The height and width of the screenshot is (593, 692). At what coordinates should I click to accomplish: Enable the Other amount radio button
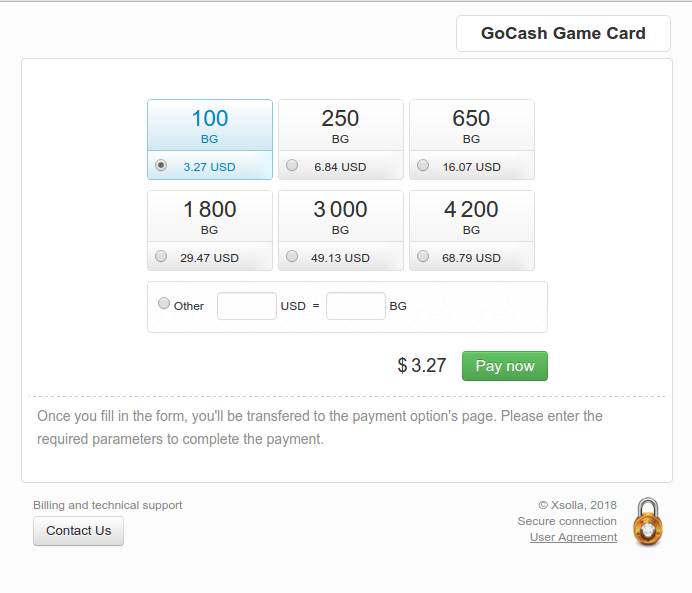[164, 304]
